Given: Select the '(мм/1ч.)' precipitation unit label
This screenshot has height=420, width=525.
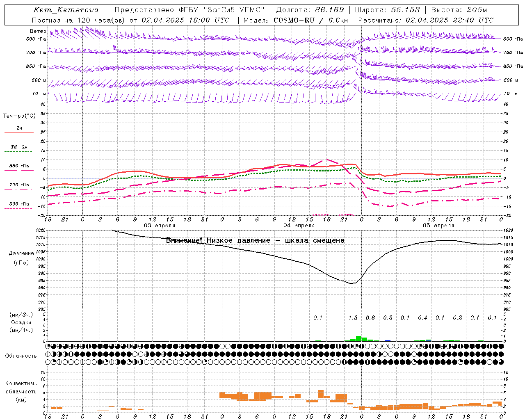Looking at the screenshot, I should 21,330.
